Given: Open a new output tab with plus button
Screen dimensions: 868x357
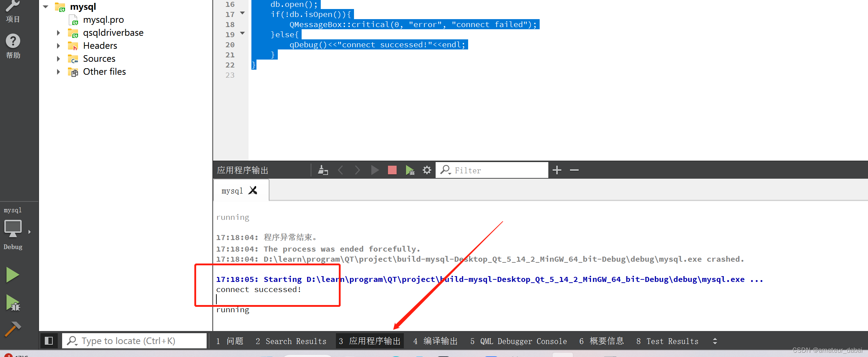Looking at the screenshot, I should click(557, 170).
